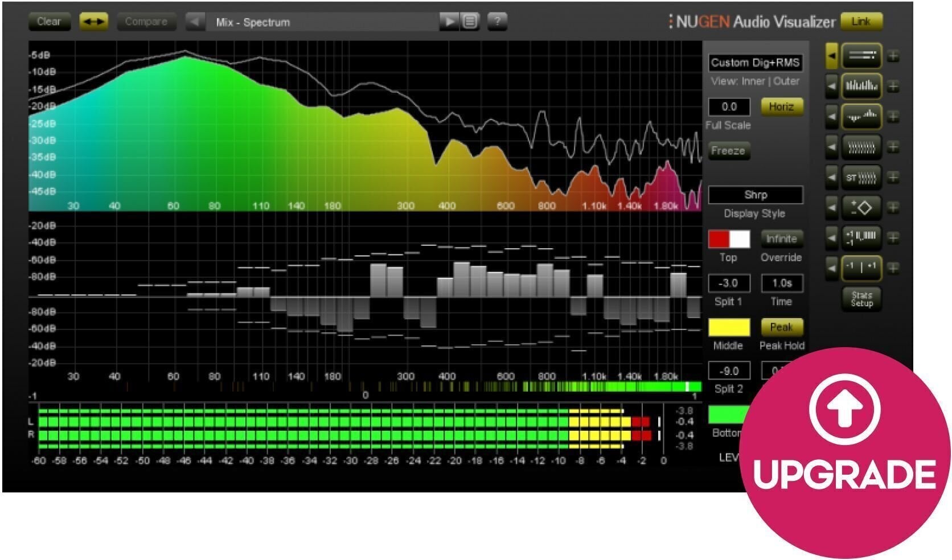The image size is (952, 560).
Task: Toggle Infinite override mode
Action: [781, 239]
